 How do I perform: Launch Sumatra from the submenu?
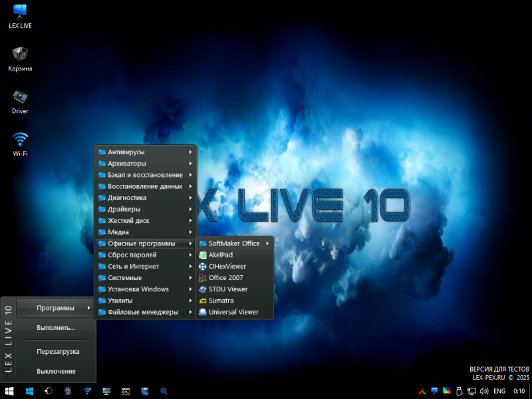[221, 301]
